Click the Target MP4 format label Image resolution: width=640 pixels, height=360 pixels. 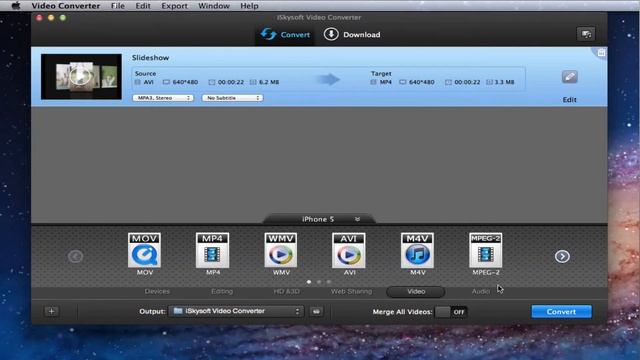[385, 82]
